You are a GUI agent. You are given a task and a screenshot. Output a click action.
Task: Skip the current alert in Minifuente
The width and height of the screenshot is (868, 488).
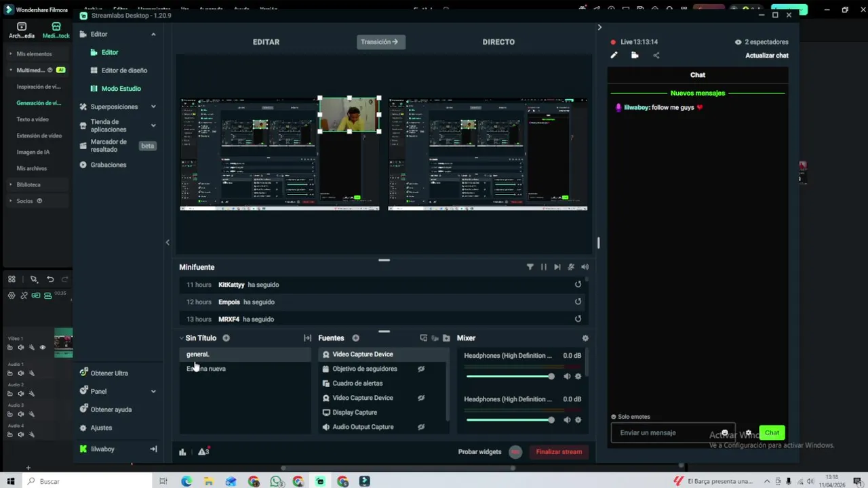coord(557,267)
